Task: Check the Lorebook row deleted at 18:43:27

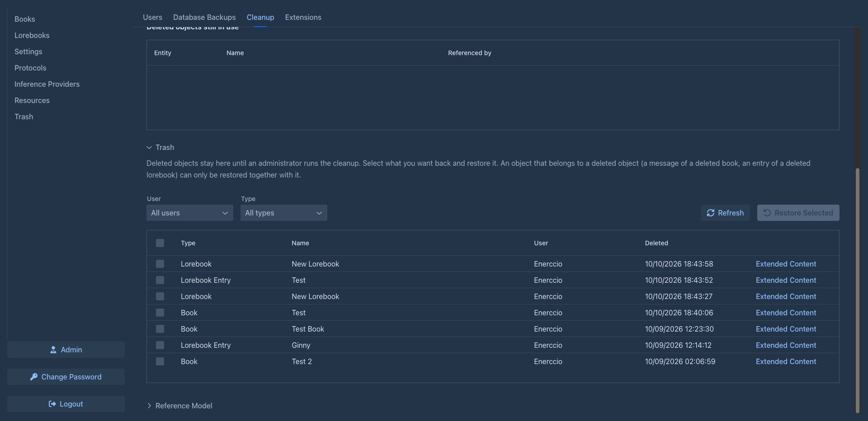Action: [160, 296]
